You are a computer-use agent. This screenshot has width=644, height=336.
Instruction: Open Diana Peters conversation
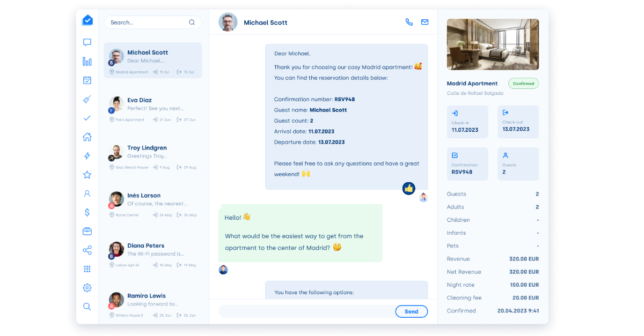click(x=153, y=254)
